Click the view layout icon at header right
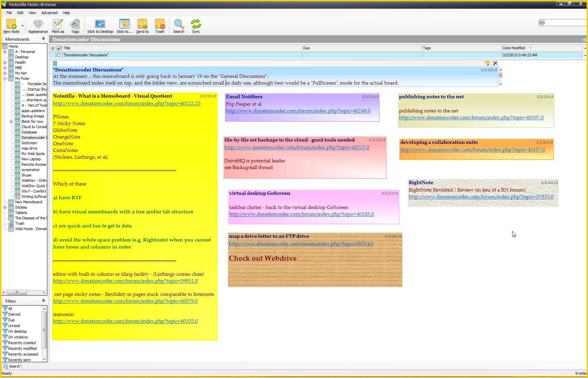The width and height of the screenshot is (588, 378). click(x=584, y=40)
